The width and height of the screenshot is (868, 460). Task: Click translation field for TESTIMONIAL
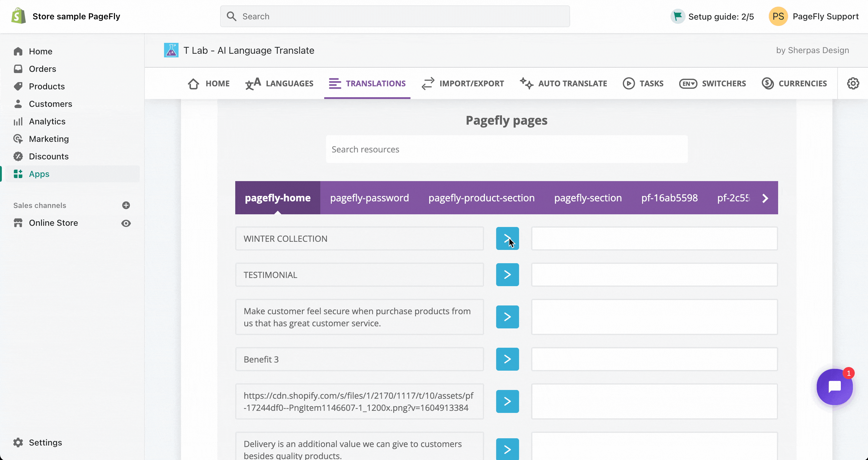(654, 274)
